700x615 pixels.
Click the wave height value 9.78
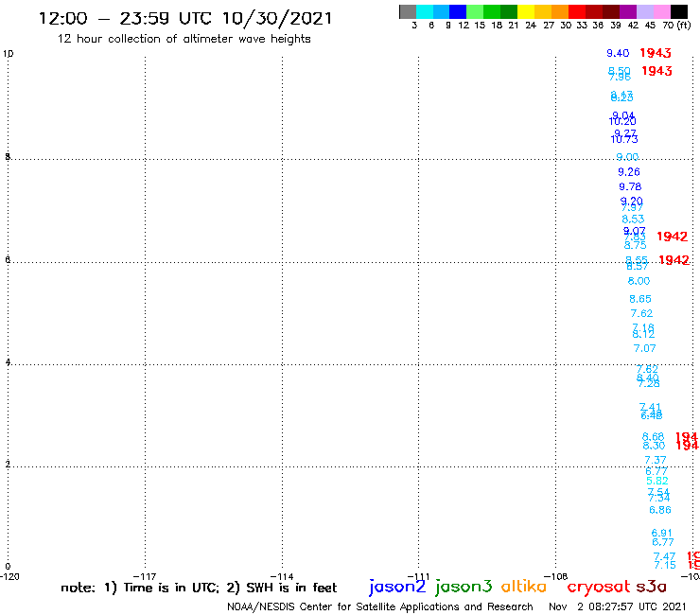pyautogui.click(x=630, y=186)
